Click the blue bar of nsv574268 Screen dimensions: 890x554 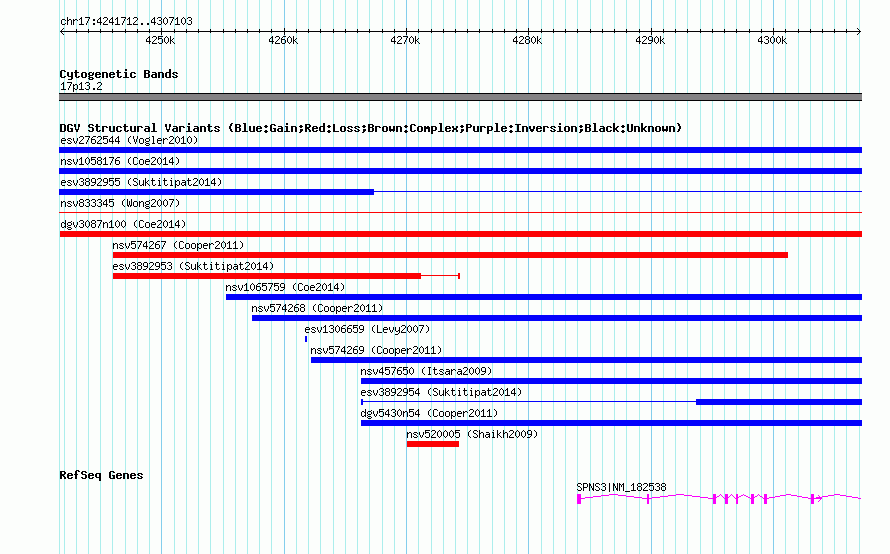coord(557,318)
